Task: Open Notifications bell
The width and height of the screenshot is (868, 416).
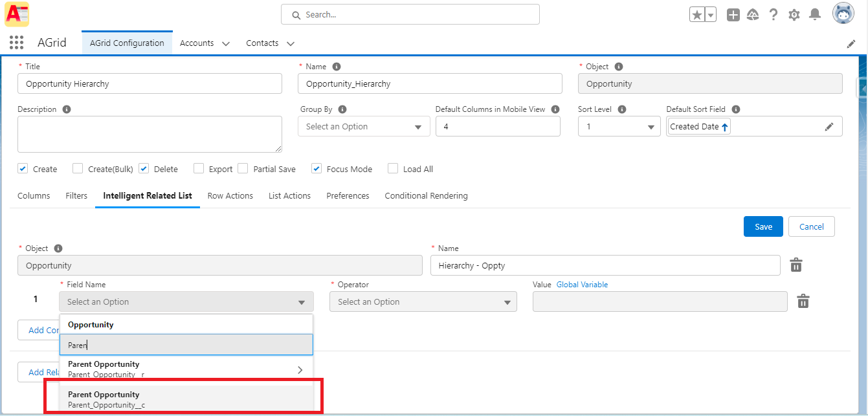Action: [816, 14]
